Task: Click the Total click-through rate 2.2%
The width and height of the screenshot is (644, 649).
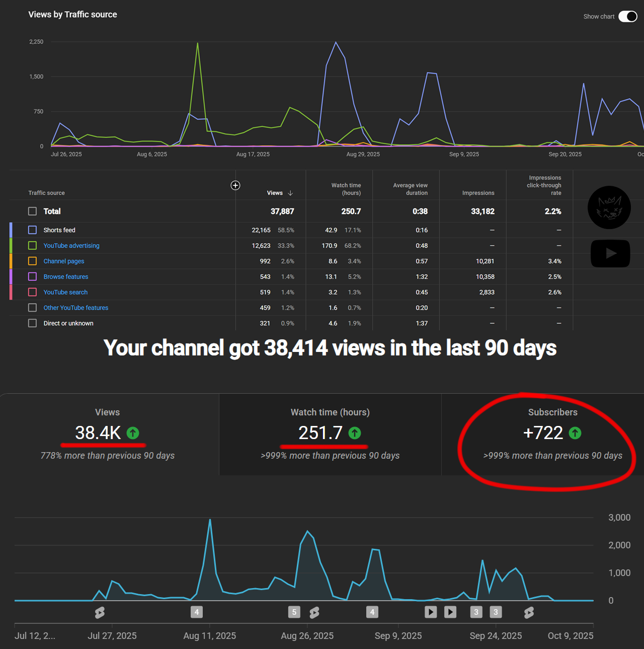Action: (553, 211)
